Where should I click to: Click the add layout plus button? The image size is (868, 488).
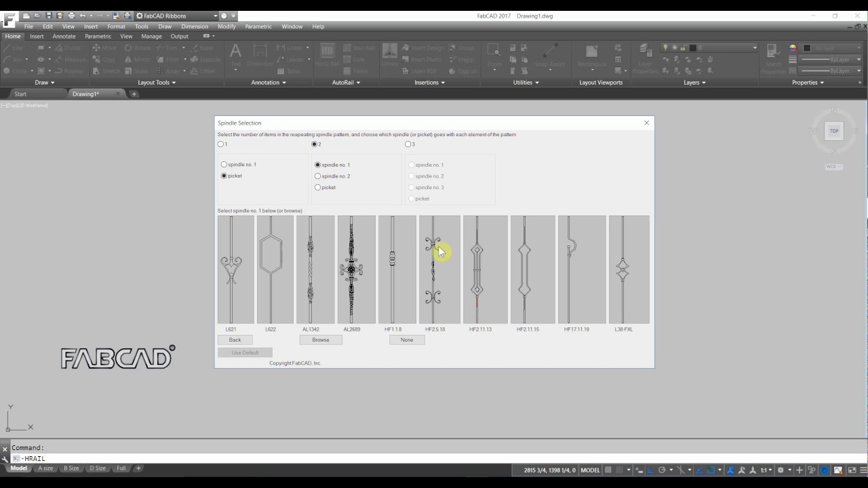[x=138, y=468]
